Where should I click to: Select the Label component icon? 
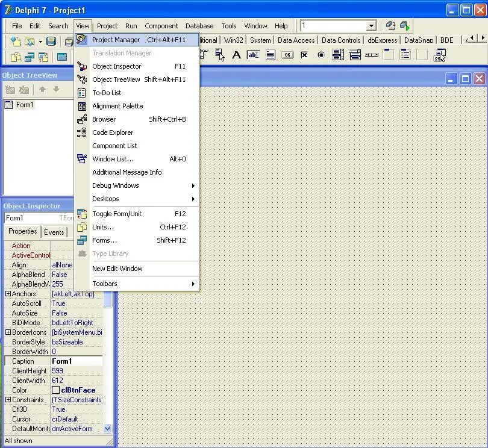237,55
